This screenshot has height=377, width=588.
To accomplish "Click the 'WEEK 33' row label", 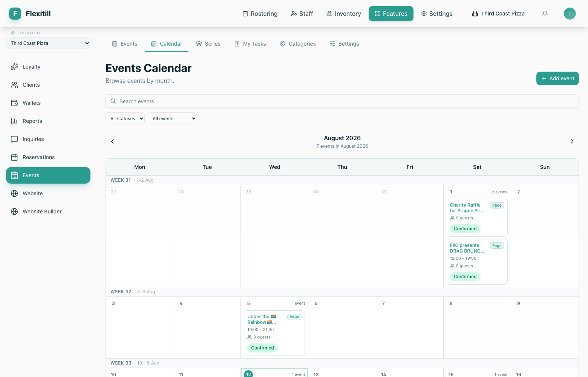I will coord(121,363).
